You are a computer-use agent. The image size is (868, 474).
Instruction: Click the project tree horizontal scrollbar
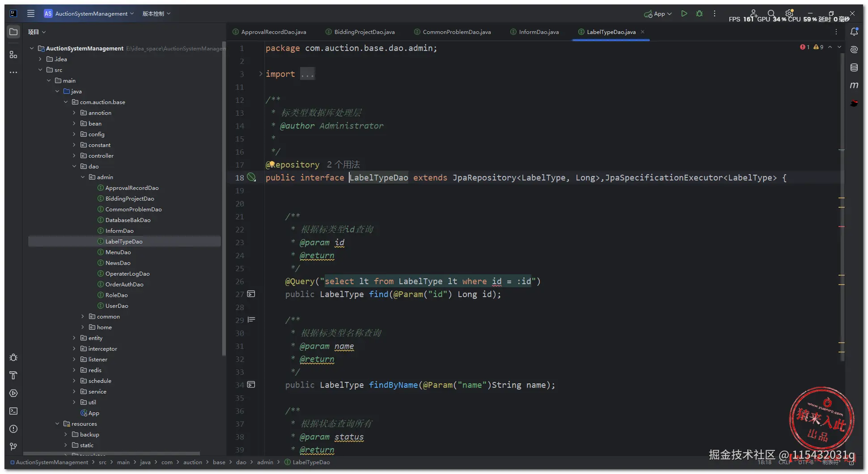[x=112, y=454]
